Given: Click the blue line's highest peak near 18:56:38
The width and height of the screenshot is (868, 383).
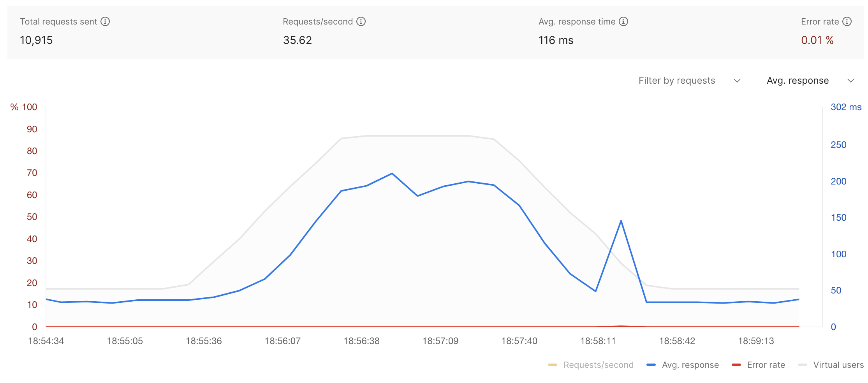Looking at the screenshot, I should (392, 174).
